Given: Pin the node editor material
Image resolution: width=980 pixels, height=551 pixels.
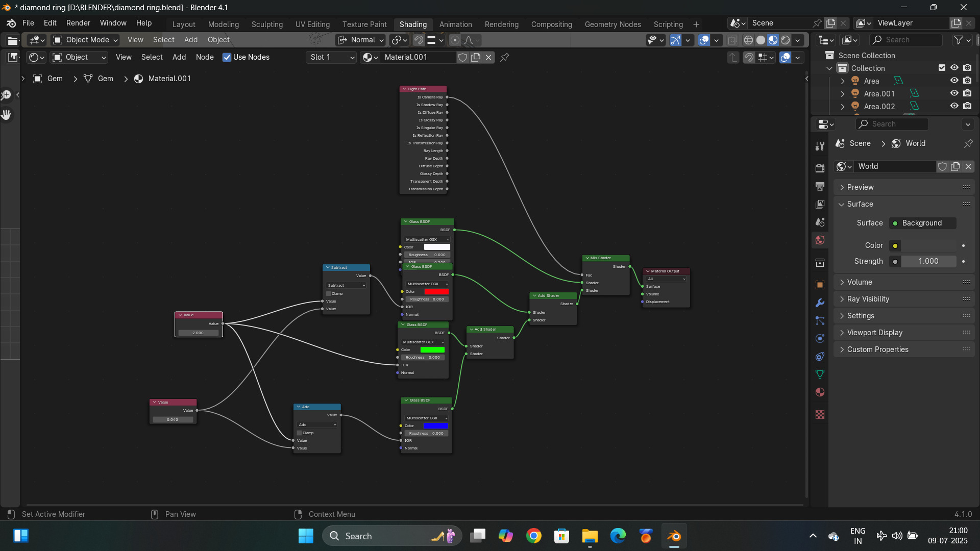Looking at the screenshot, I should [x=504, y=57].
